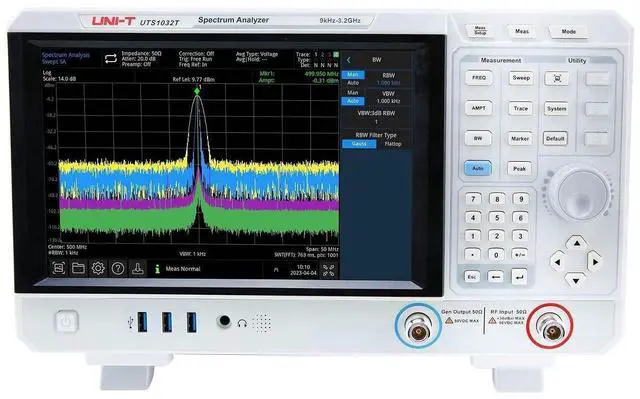Hit the physical screen-capture key under Utility
Viewport: 640px width, 399px height.
tap(557, 78)
